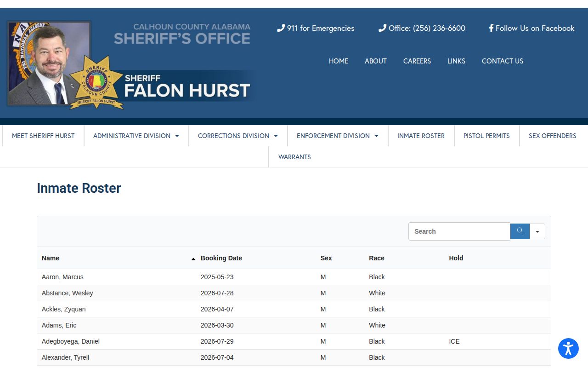Expand the Corrections Division menu
This screenshot has width=588, height=368.
[x=238, y=136]
